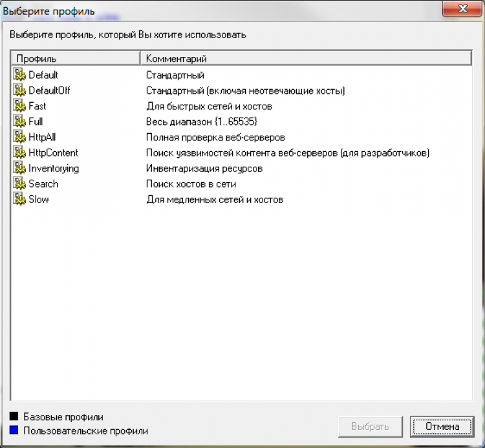The image size is (485, 448).
Task: Click the profile icon beside HttpAll
Action: [x=19, y=137]
